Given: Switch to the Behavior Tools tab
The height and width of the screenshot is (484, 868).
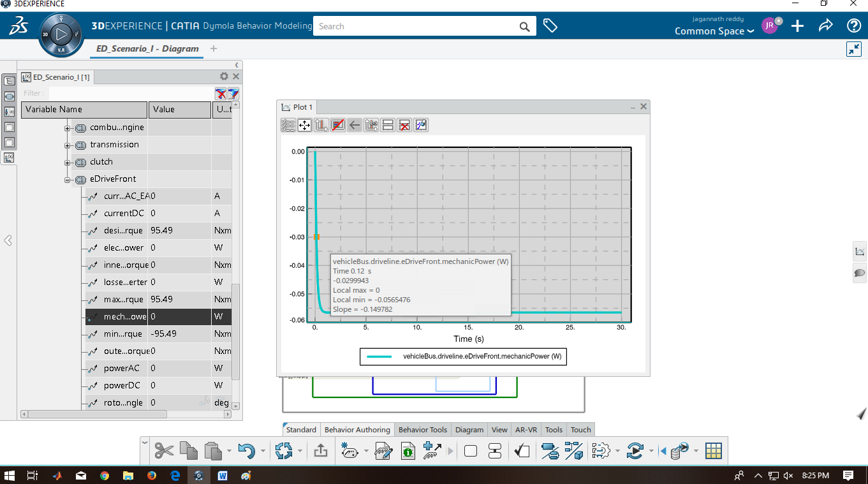Looking at the screenshot, I should tap(423, 430).
